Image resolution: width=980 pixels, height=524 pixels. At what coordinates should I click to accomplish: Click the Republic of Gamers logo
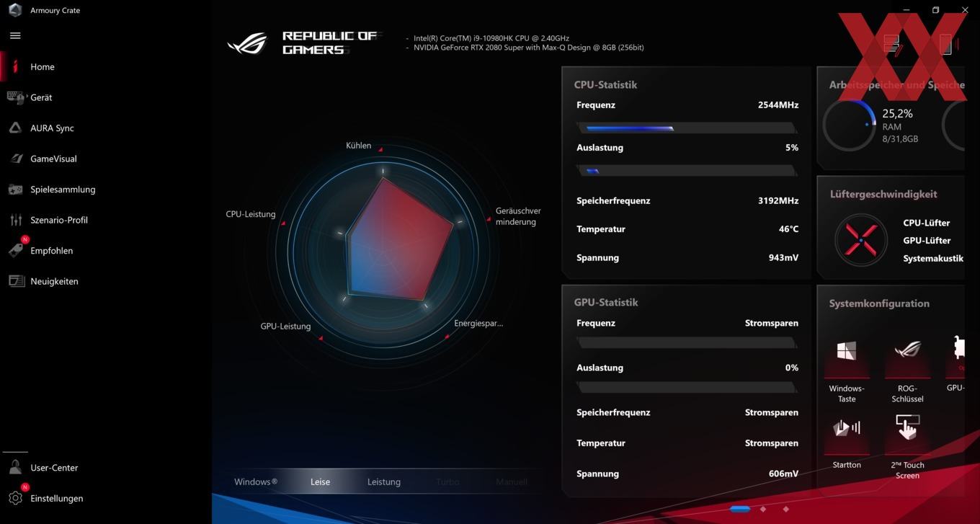(x=247, y=43)
